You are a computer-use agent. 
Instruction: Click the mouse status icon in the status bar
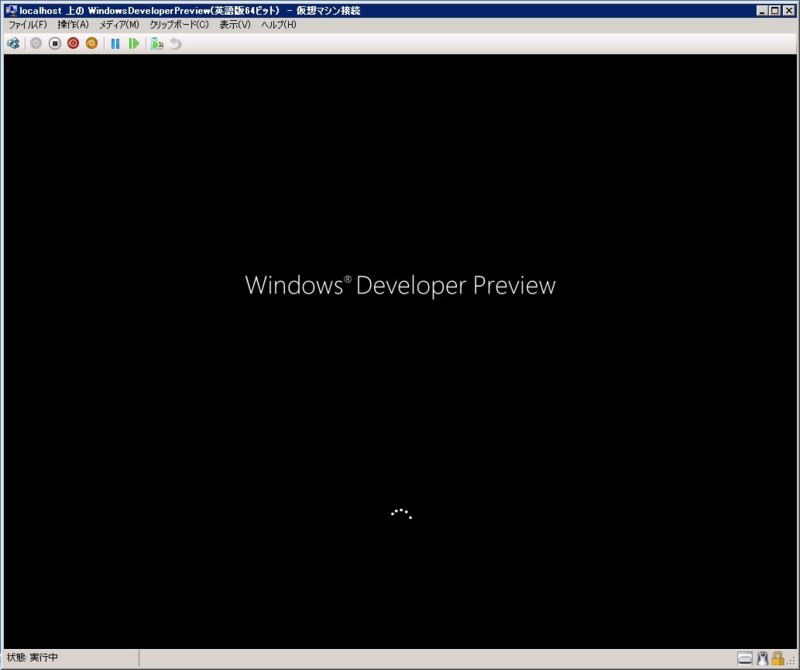point(763,658)
